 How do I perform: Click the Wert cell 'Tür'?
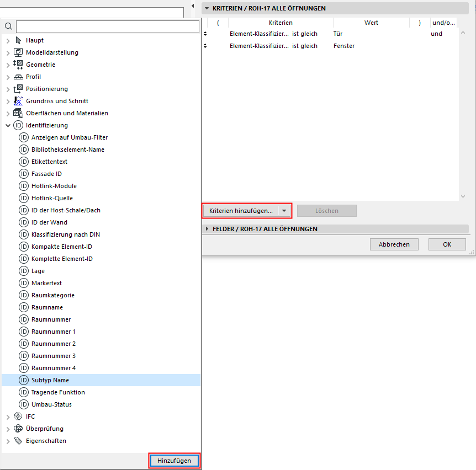tap(338, 34)
